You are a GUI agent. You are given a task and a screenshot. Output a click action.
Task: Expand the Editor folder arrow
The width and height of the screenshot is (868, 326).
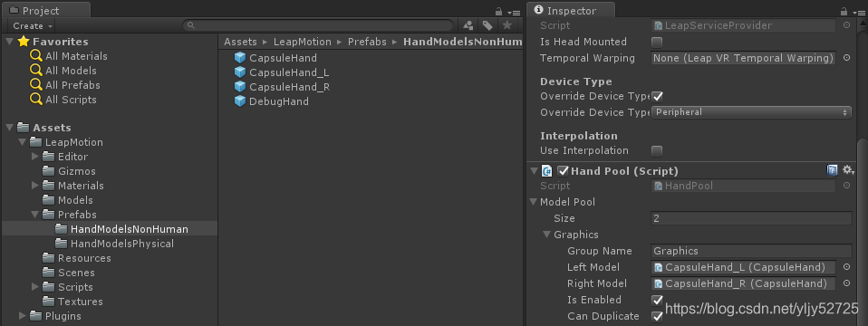tap(35, 157)
